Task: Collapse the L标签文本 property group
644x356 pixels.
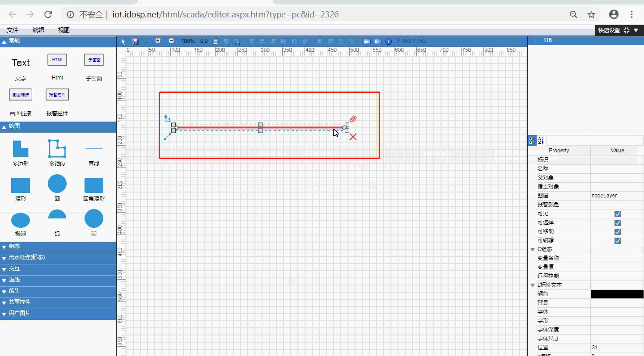Action: (533, 285)
